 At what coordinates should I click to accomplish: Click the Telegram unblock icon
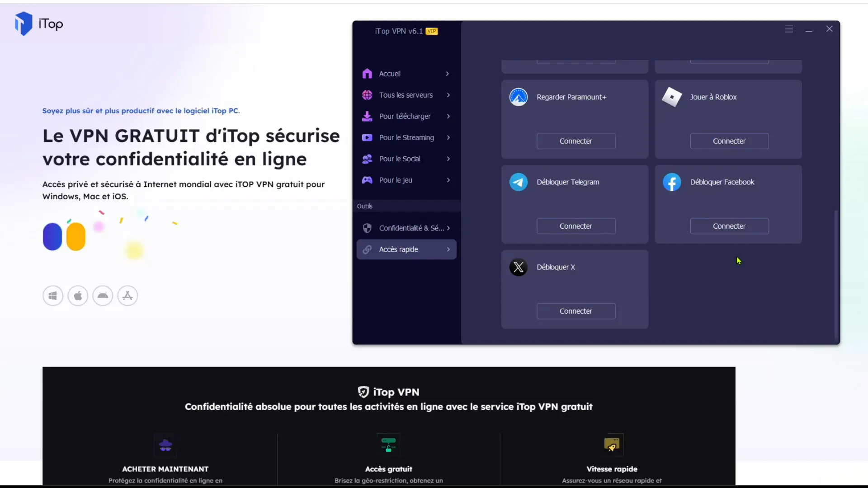pyautogui.click(x=518, y=182)
